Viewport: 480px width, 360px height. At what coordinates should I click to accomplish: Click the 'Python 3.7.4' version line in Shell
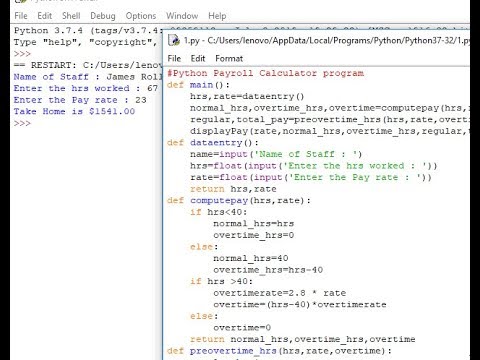pos(88,31)
